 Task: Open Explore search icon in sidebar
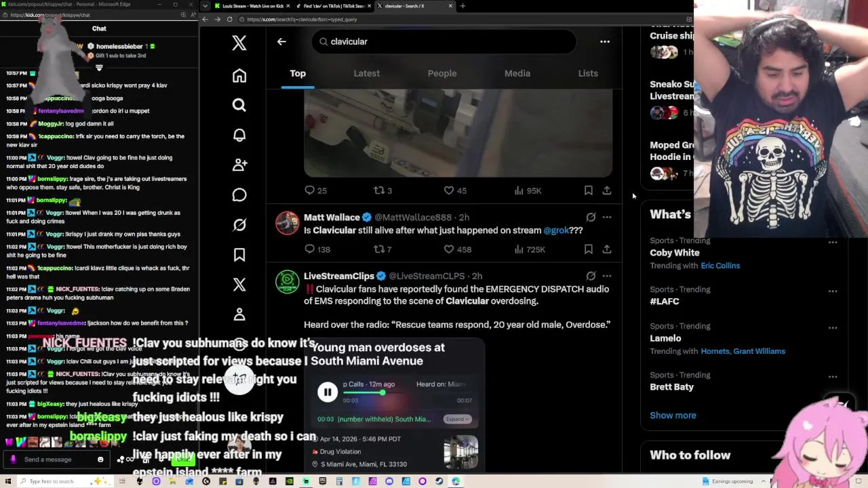tap(239, 105)
